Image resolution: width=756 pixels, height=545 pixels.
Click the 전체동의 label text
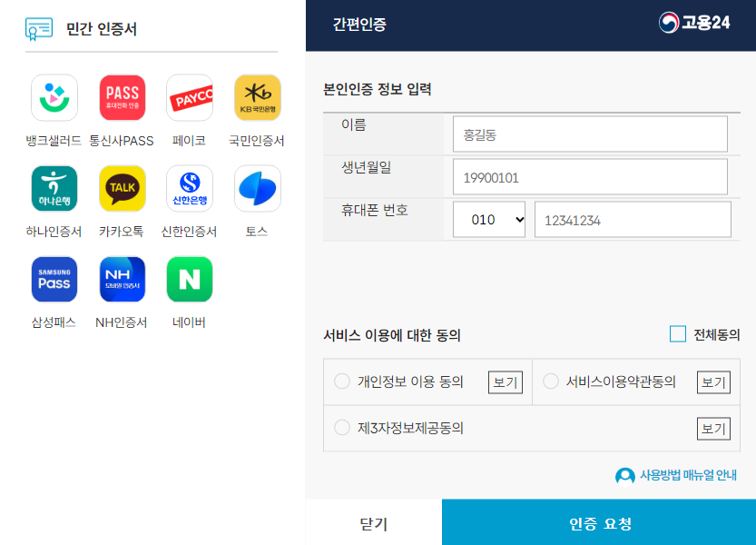coord(716,334)
